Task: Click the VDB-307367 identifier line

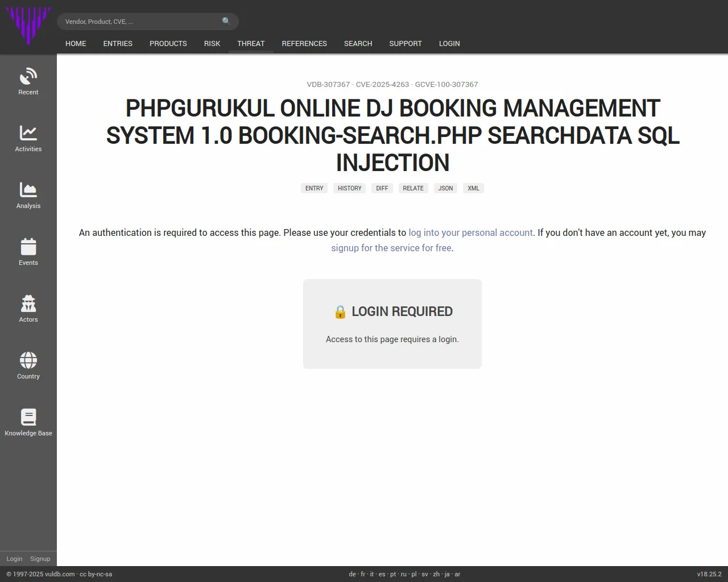Action: tap(392, 84)
